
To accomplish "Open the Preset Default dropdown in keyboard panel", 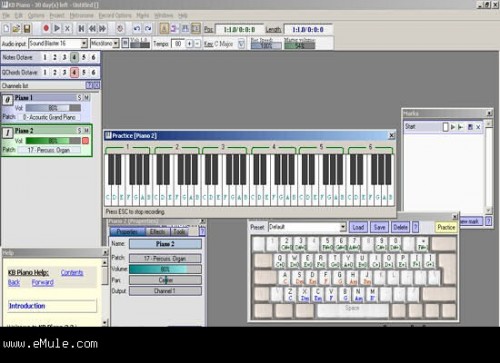I will [343, 227].
